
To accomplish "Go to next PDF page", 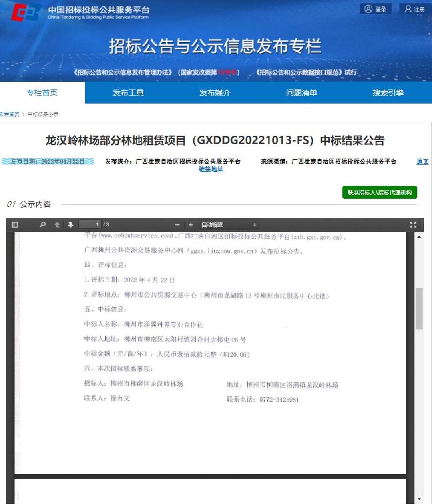I will point(70,225).
